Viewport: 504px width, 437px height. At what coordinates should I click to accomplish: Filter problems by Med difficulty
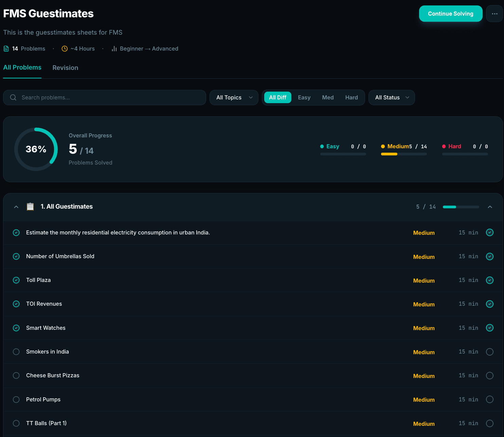tap(328, 98)
